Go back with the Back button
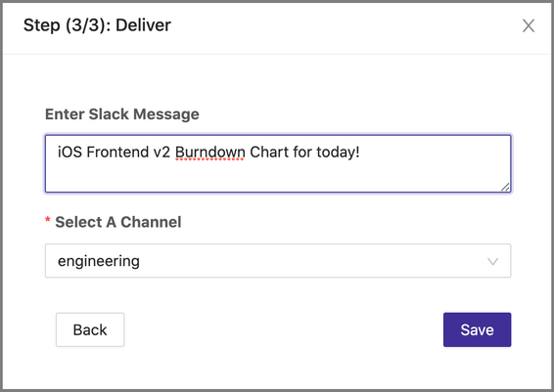554x392 pixels. (90, 329)
